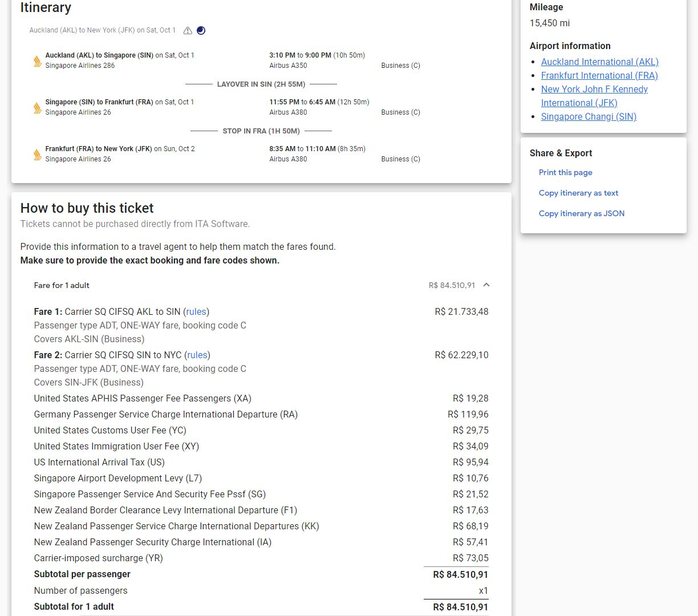
Task: Click New Zealand Passenger Service Charge (KK) row
Action: point(261,526)
